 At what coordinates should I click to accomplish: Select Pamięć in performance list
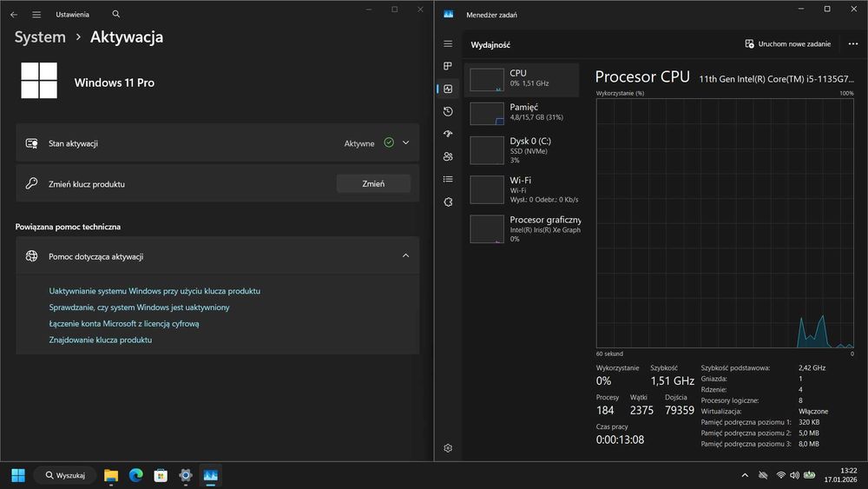coord(522,113)
